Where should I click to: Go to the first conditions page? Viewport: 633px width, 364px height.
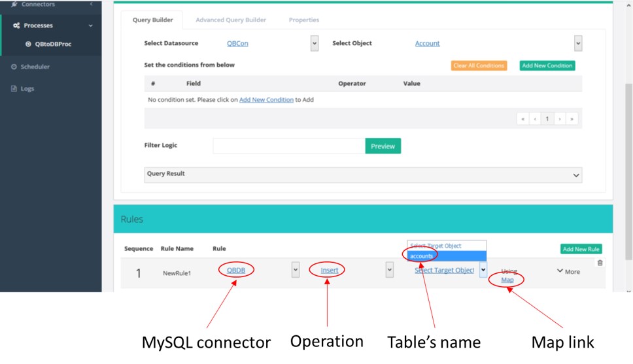(x=523, y=119)
